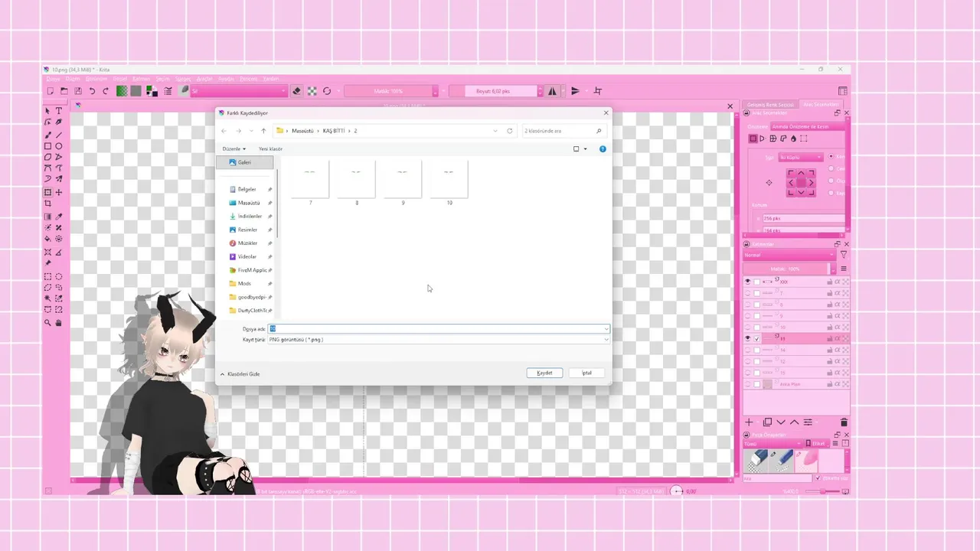Image resolution: width=980 pixels, height=551 pixels.
Task: Adjust the Matlık opacity slider in toolbar
Action: coord(389,91)
